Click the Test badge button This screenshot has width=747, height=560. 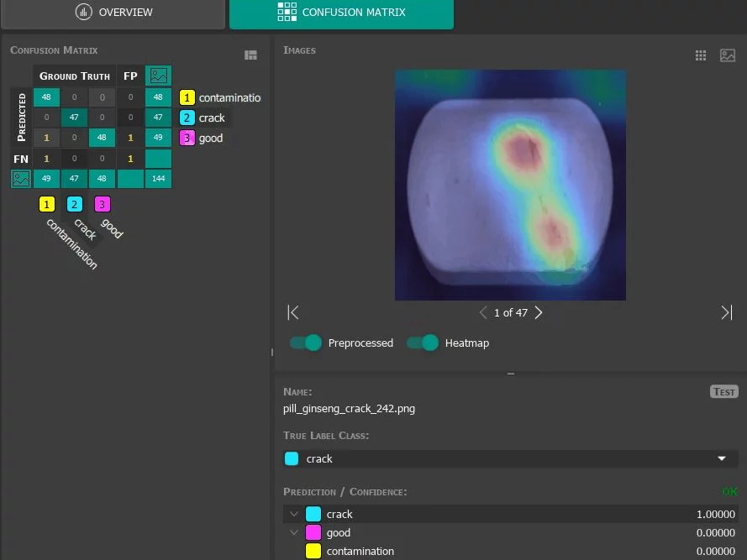pos(723,392)
